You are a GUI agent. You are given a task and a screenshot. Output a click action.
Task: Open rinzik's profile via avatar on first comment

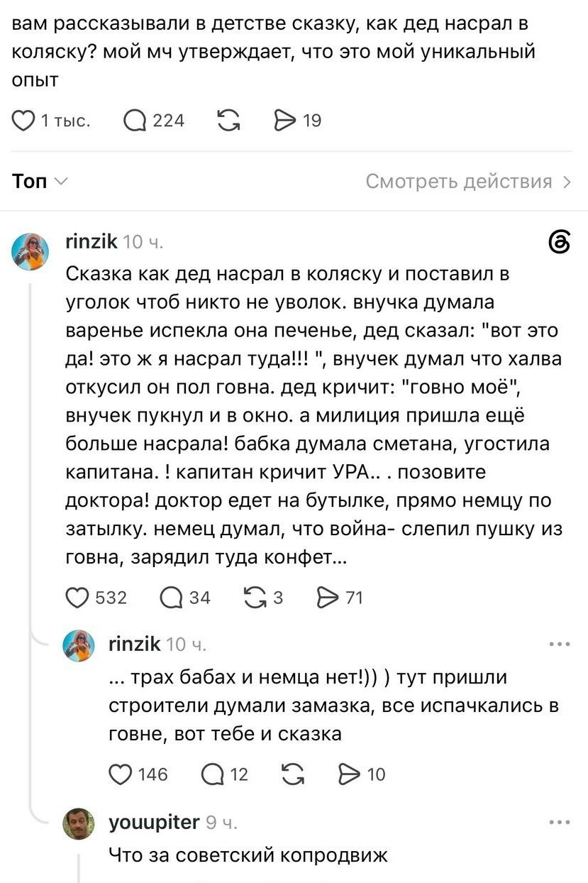tap(31, 252)
